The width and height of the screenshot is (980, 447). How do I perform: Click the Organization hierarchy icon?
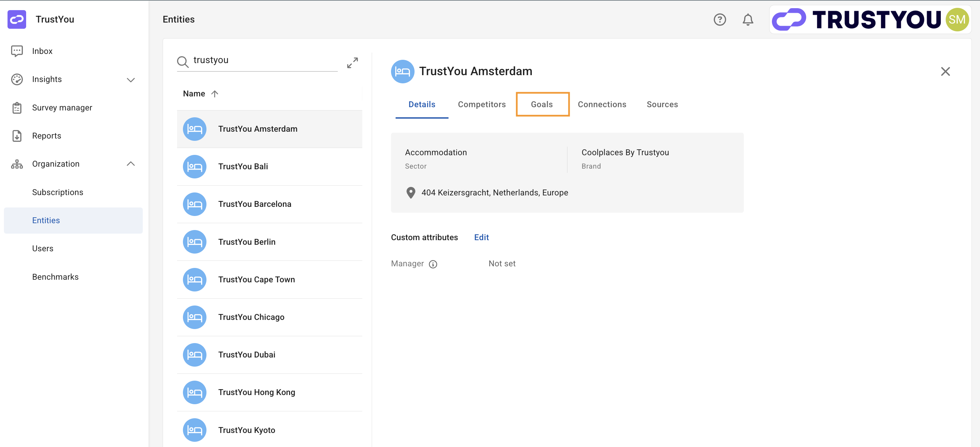pyautogui.click(x=17, y=164)
